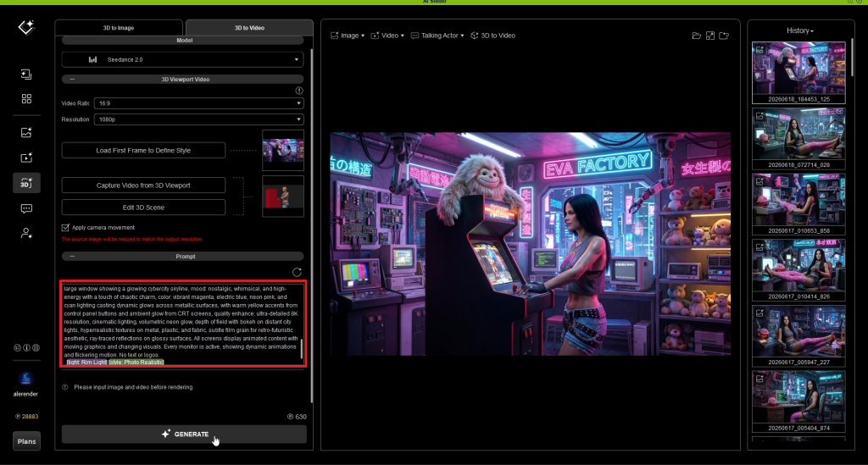Viewport: 868px width, 465px height.
Task: Open history item 20260618_184453_125
Action: point(798,73)
